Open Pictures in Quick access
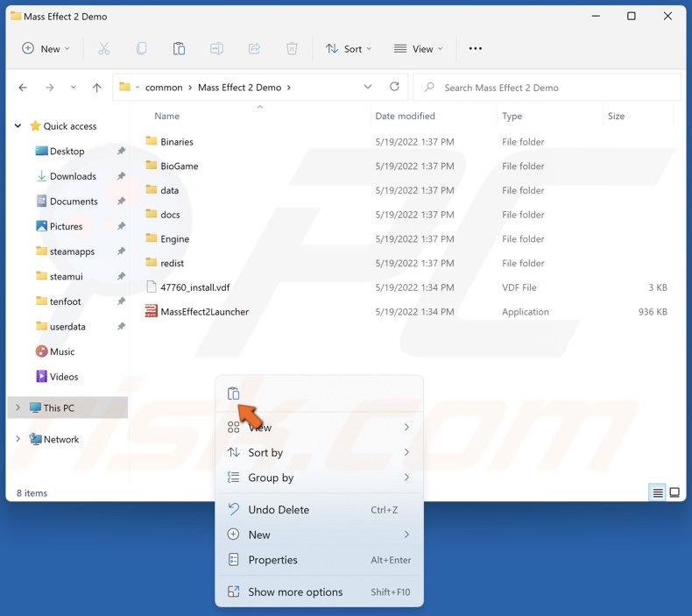Image resolution: width=692 pixels, height=616 pixels. point(60,226)
